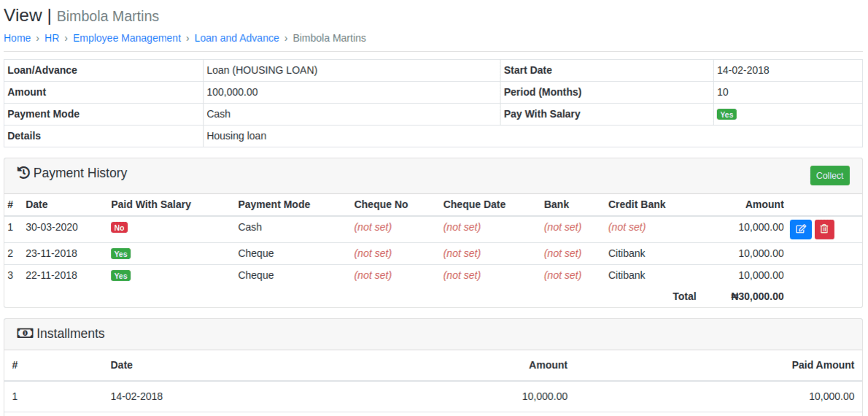Select the 30-03-2020 payment date cell
The width and height of the screenshot is (868, 416).
point(52,227)
